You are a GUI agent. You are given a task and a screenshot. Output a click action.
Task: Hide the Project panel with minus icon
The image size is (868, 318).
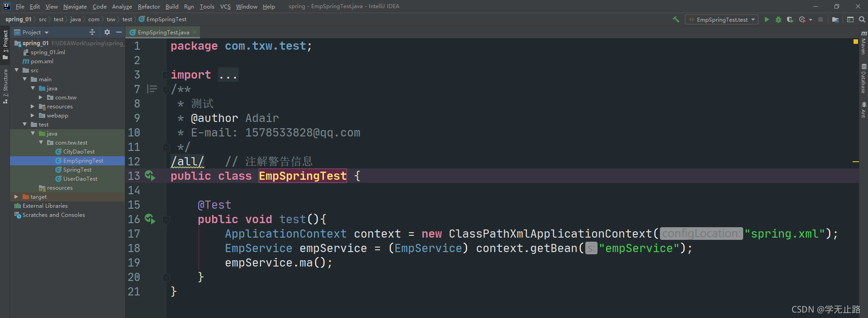pyautogui.click(x=119, y=32)
